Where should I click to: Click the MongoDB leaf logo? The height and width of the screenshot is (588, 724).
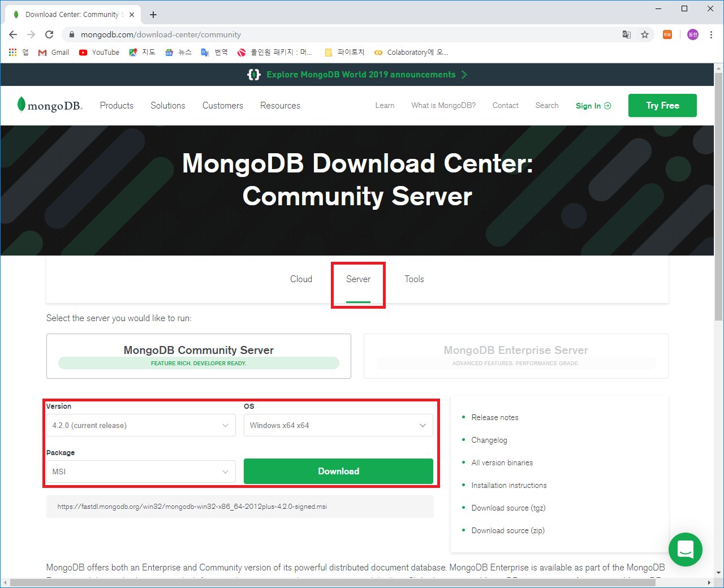click(x=50, y=105)
